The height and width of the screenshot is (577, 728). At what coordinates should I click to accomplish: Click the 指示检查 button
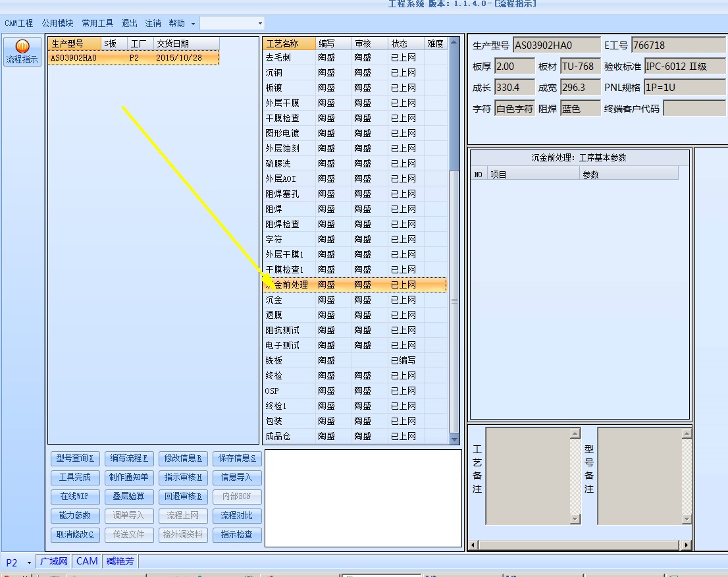(237, 535)
